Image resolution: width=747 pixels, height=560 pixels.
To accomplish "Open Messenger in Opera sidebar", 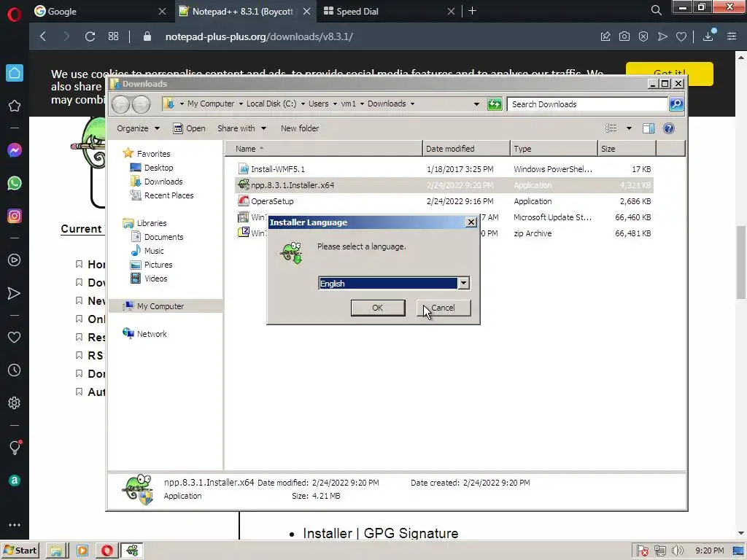I will tap(15, 150).
